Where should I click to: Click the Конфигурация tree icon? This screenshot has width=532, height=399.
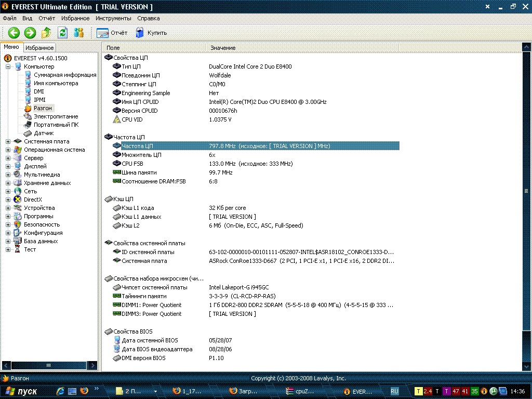17,233
